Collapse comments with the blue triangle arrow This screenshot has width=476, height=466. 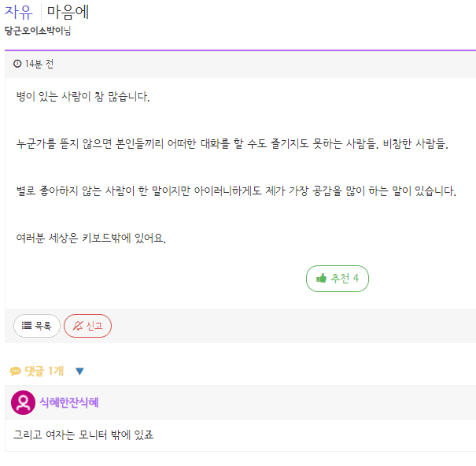coord(79,372)
